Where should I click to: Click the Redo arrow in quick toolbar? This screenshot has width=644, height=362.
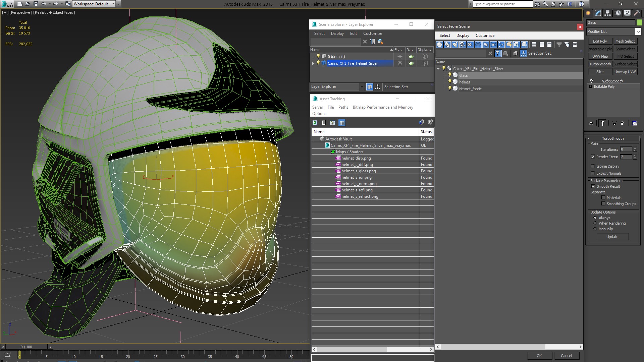click(x=56, y=4)
